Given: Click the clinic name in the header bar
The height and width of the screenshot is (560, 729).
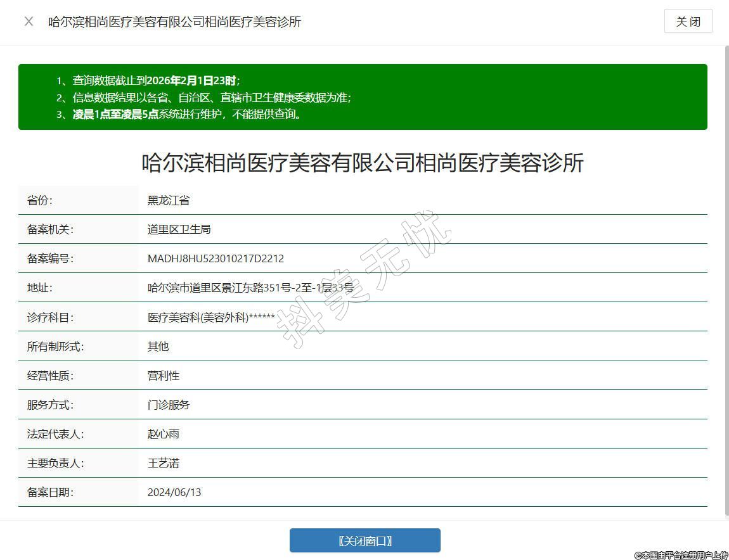Looking at the screenshot, I should coord(174,22).
